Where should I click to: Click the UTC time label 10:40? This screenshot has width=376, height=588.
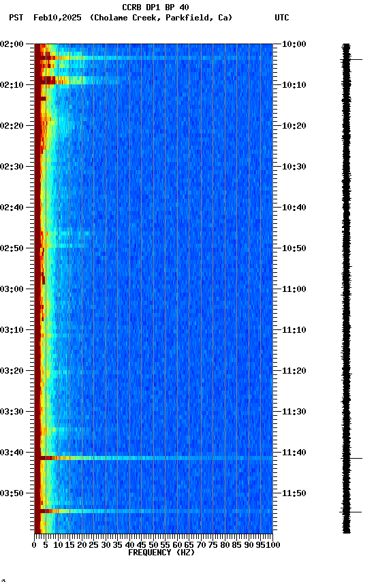(294, 208)
